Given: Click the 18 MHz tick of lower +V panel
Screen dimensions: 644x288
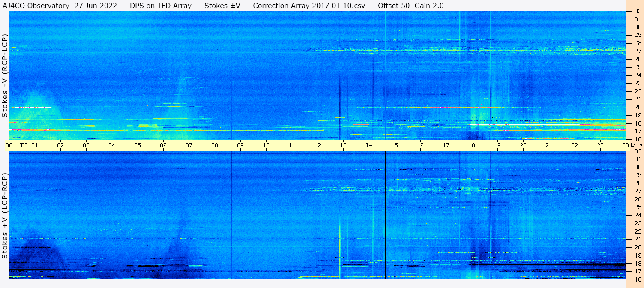Looking at the screenshot, I should pos(637,263).
